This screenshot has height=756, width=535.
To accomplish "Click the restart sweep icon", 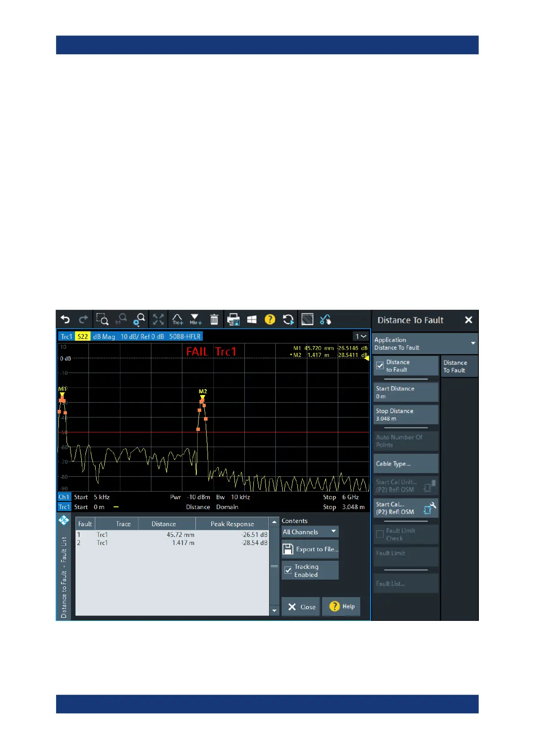I will pos(288,319).
